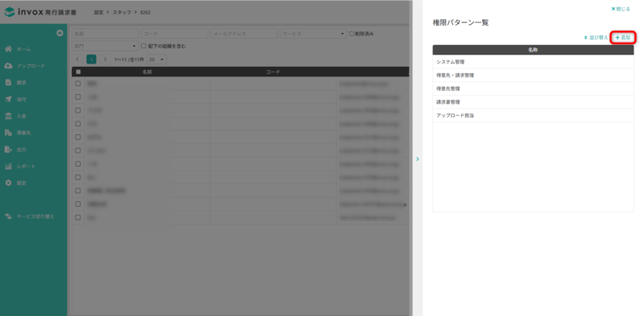This screenshot has width=644, height=316.
Task: Click the building 得意先 icon
Action: click(8, 133)
